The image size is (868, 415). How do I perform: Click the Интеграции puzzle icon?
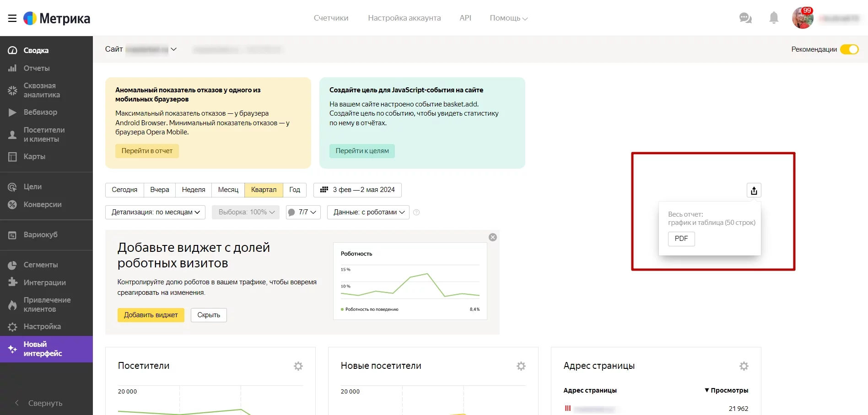pos(12,282)
